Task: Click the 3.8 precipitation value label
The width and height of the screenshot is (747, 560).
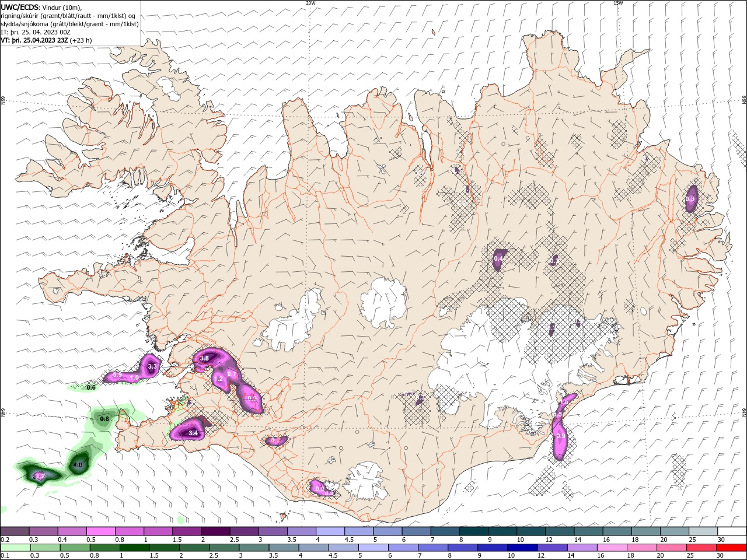Action: [204, 358]
